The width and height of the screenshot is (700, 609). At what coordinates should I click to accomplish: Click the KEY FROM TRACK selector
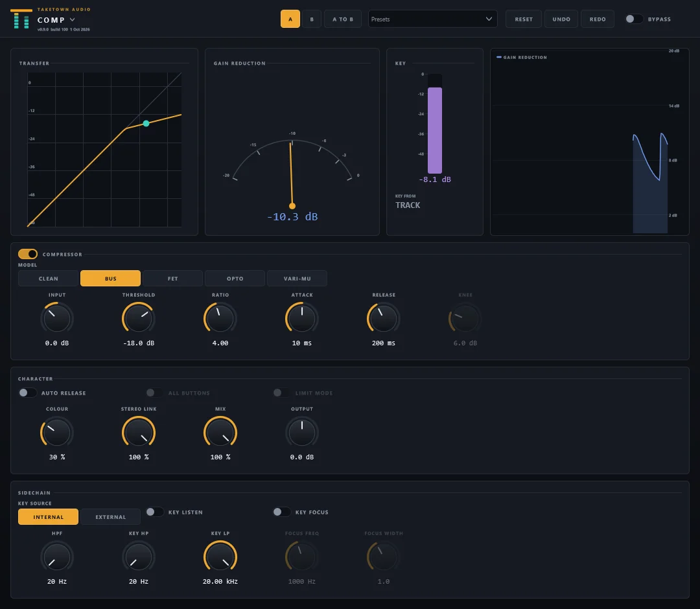408,205
